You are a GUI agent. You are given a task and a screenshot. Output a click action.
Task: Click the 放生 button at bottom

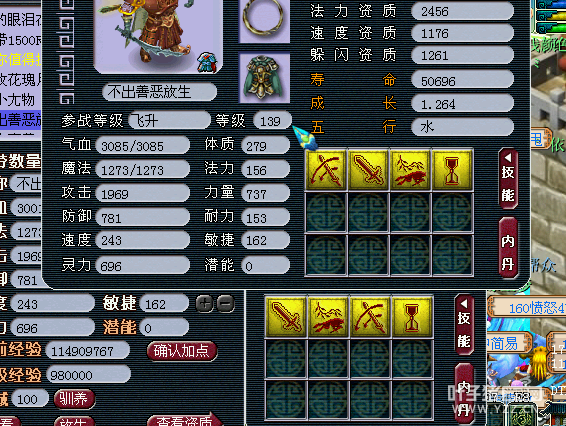pos(74,422)
